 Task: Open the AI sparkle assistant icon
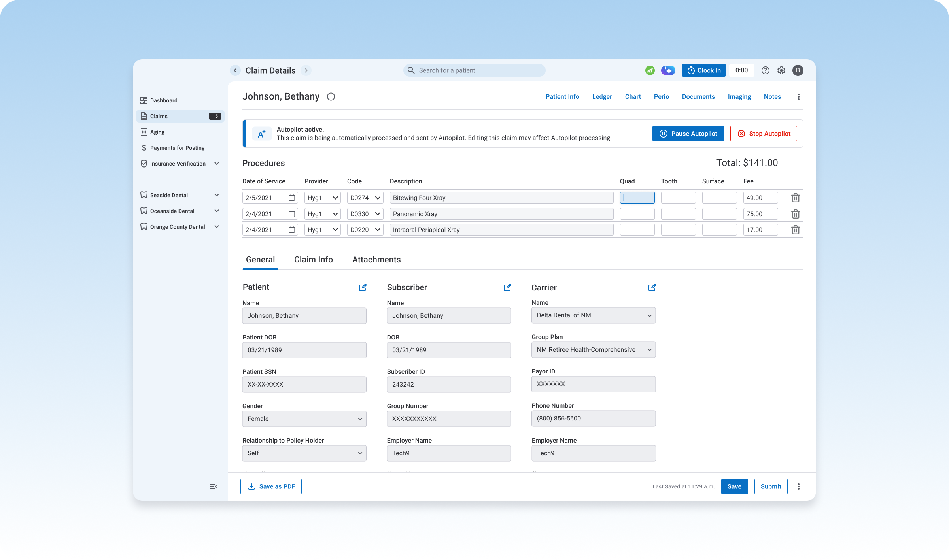tap(668, 70)
